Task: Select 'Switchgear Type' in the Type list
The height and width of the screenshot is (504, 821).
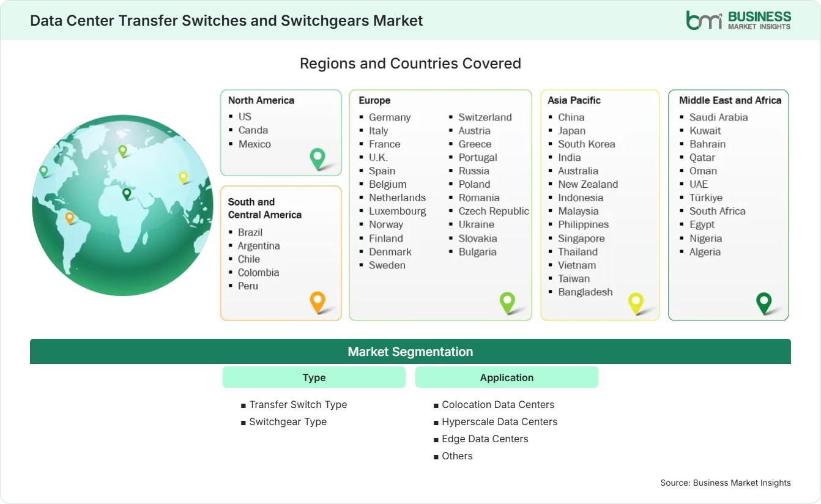Action: [x=288, y=421]
